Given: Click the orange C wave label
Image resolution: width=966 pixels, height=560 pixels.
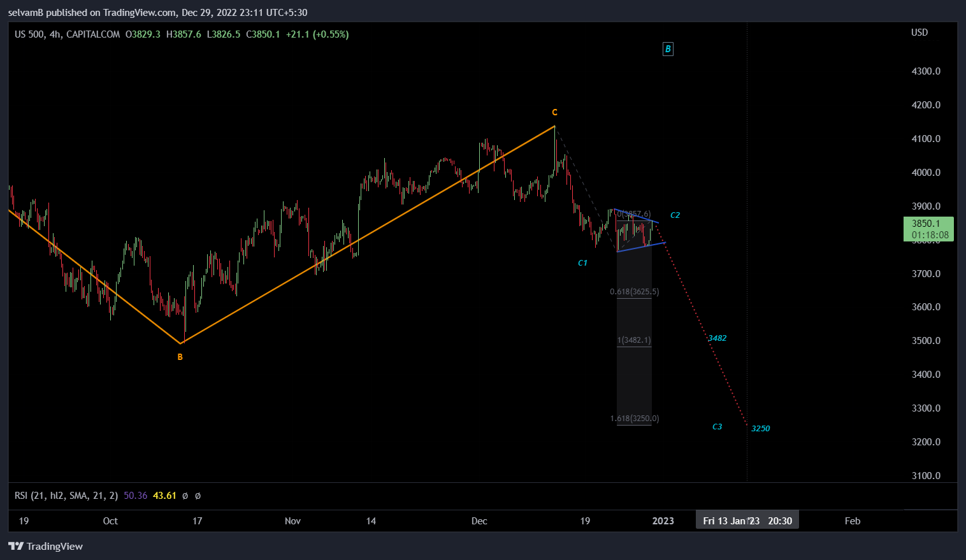Looking at the screenshot, I should point(554,112).
